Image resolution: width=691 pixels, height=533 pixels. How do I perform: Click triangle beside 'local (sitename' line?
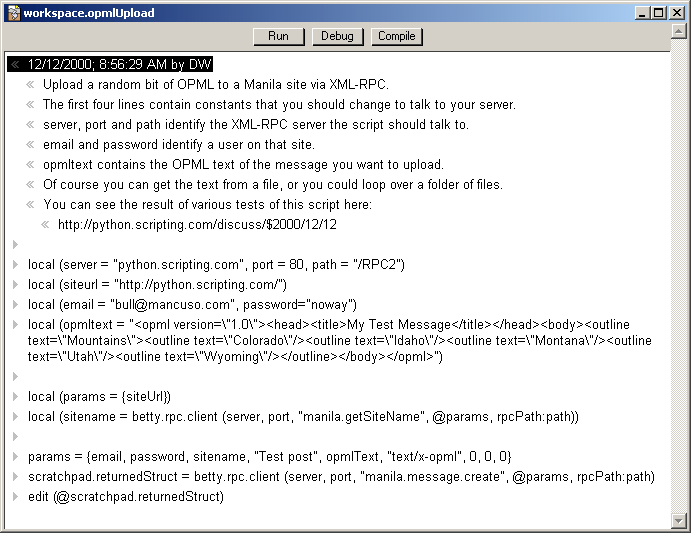[x=15, y=417]
